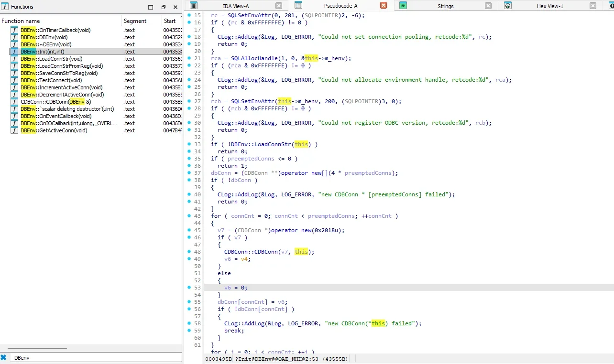Screen dimensions: 614x364
Task: Toggle breakpoint dot on line 27
Action: pyautogui.click(x=189, y=101)
